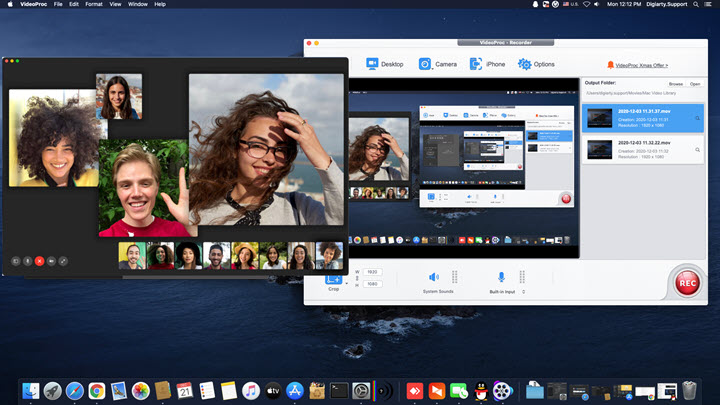
Task: Toggle the System Sounds speaker
Action: pos(434,277)
